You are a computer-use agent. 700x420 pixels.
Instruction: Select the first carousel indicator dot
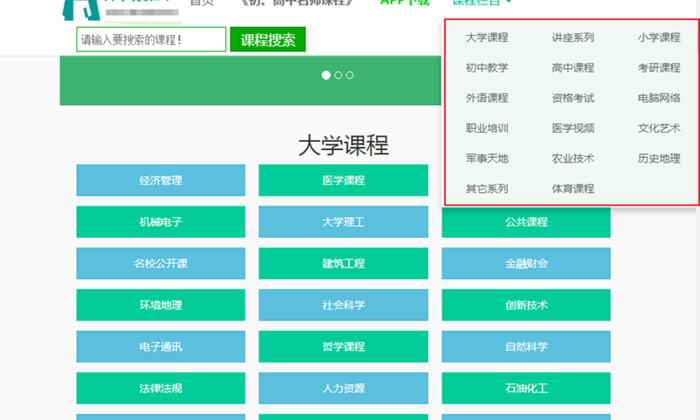(x=326, y=75)
